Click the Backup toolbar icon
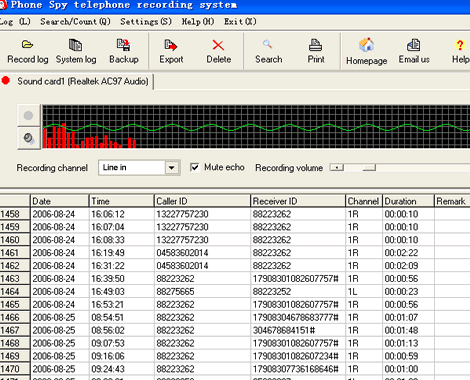Image resolution: width=470 pixels, height=380 pixels. pyautogui.click(x=124, y=45)
